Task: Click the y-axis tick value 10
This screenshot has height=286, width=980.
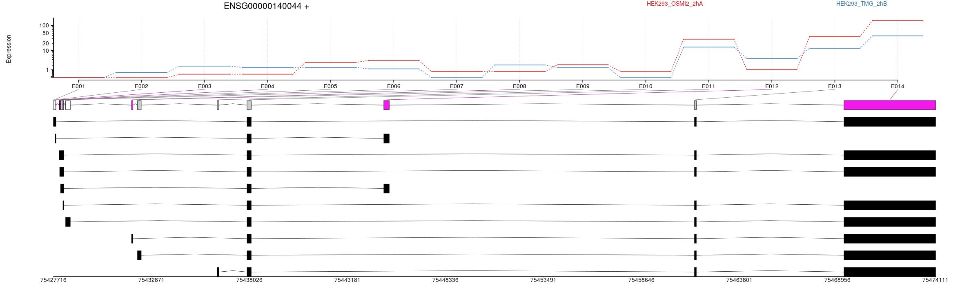Action: [46, 51]
